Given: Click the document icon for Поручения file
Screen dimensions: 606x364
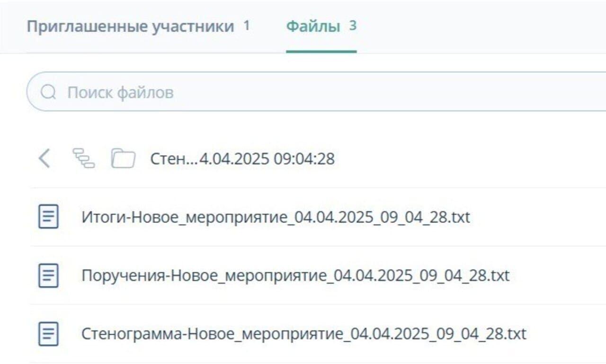Looking at the screenshot, I should [48, 275].
